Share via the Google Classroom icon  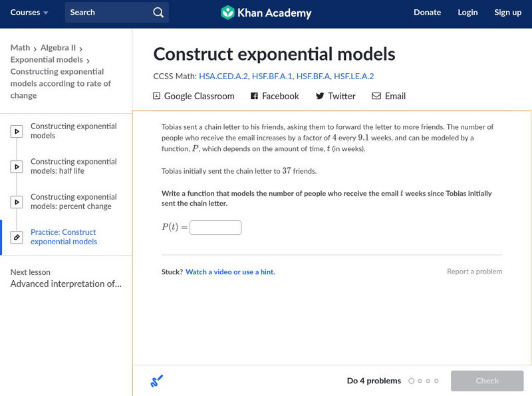coord(157,96)
